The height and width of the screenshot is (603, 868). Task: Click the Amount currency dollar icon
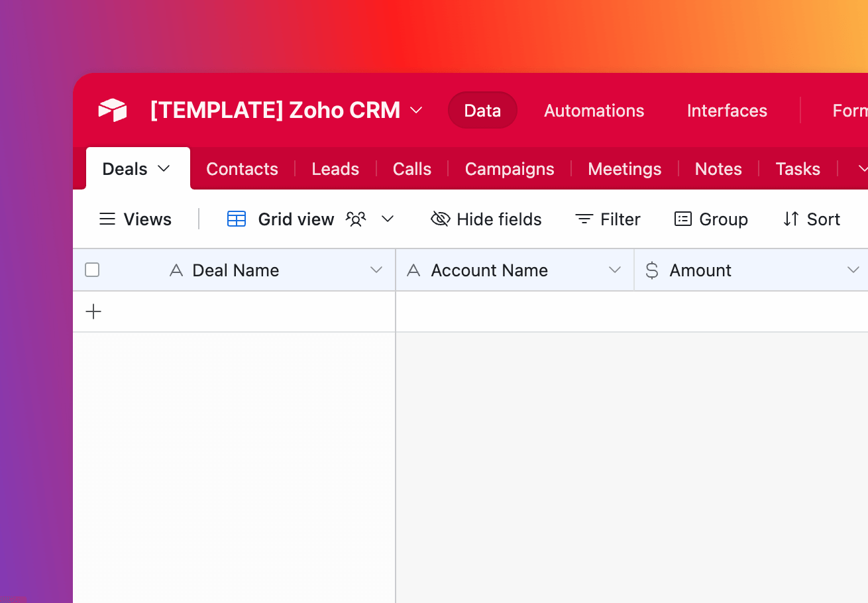pyautogui.click(x=652, y=270)
